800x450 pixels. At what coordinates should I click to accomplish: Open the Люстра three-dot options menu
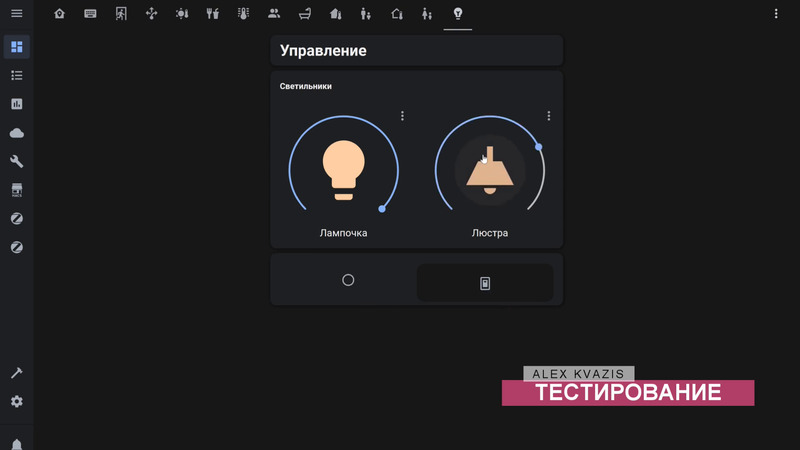tap(549, 116)
